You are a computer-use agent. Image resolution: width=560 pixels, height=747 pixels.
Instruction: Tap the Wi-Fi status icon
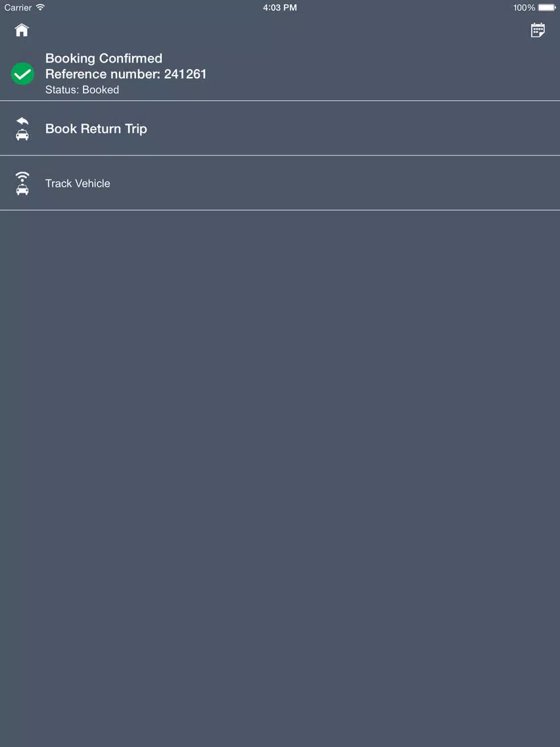[x=41, y=7]
